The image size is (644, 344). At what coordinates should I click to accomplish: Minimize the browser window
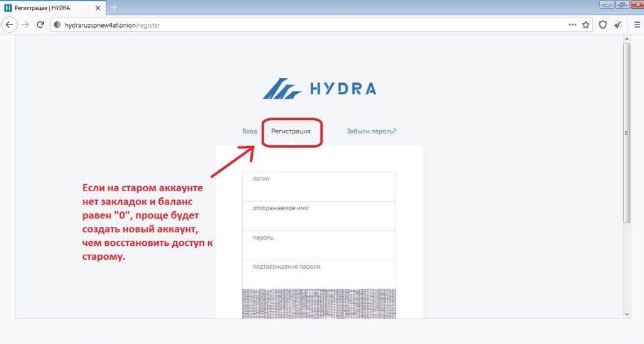click(607, 4)
